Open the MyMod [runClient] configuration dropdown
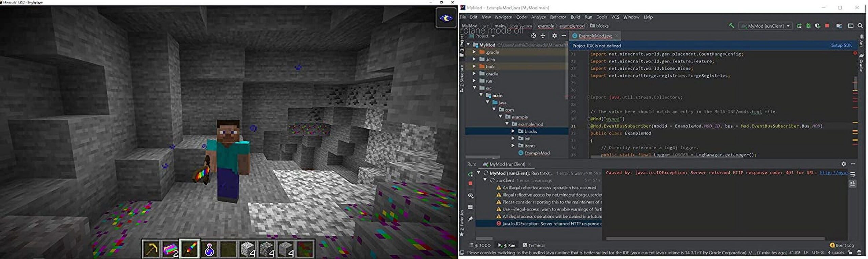This screenshot has width=868, height=259. click(765, 26)
